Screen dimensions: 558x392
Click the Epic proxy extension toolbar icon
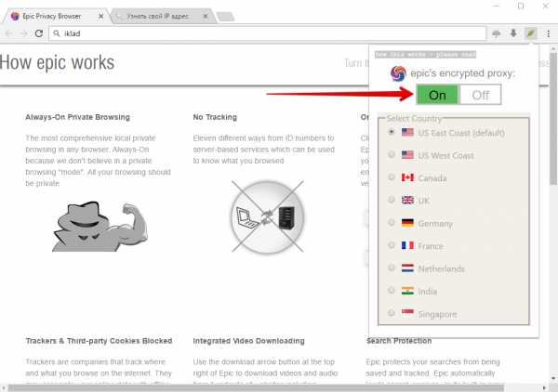(531, 33)
